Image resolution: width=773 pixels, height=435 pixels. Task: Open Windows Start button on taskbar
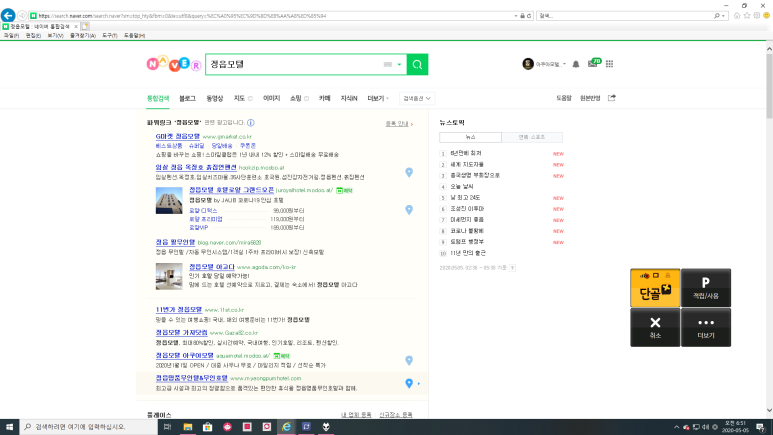coord(9,427)
